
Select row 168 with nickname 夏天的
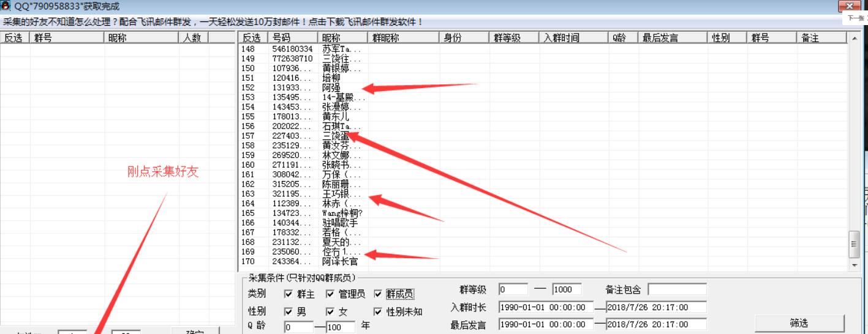[543, 242]
